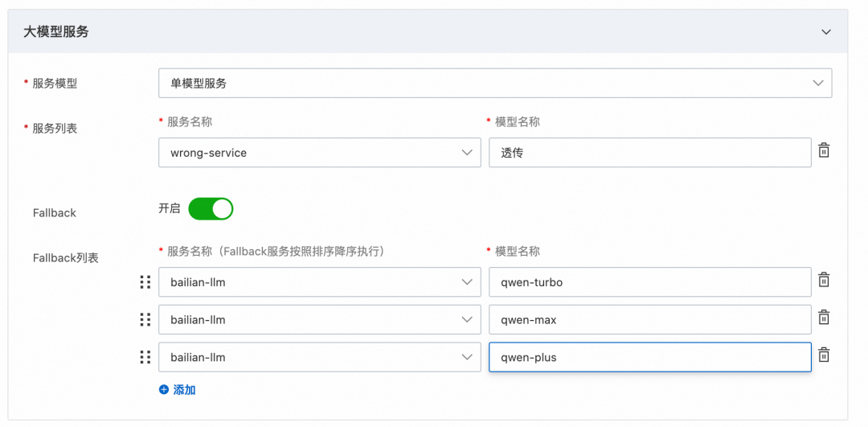The width and height of the screenshot is (868, 427).
Task: Grab the drag handle beside qwen-turbo row
Action: coord(145,282)
